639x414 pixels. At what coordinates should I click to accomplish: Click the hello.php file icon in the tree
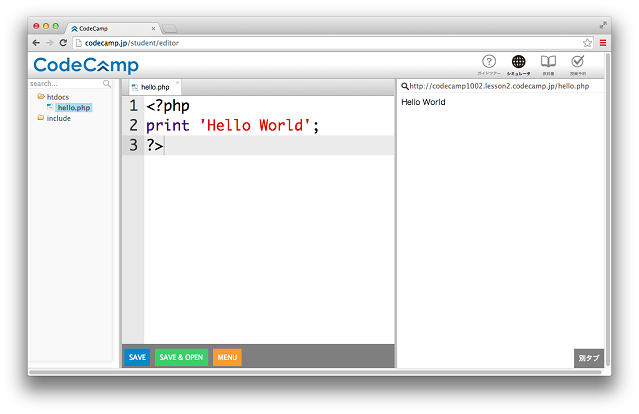coord(50,107)
